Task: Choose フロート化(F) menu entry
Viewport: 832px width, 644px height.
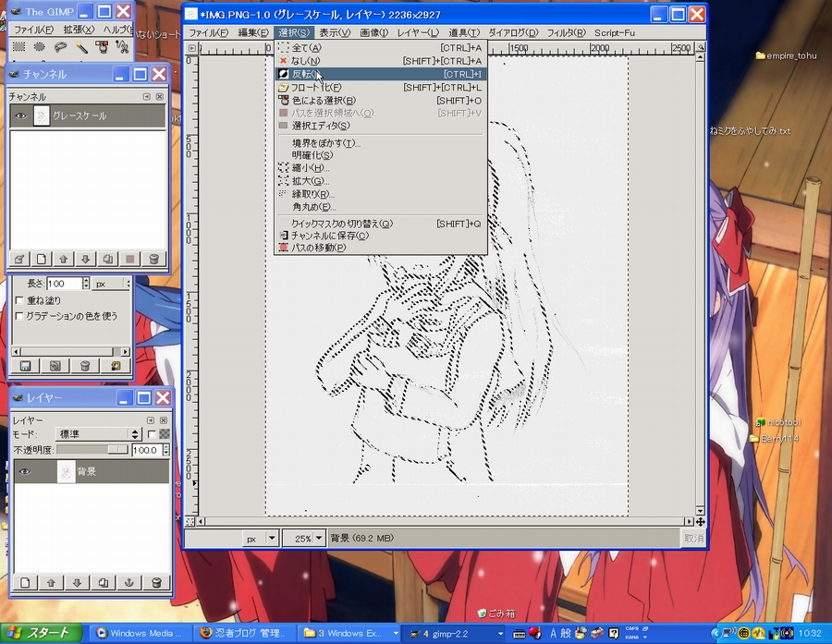Action: pos(381,88)
